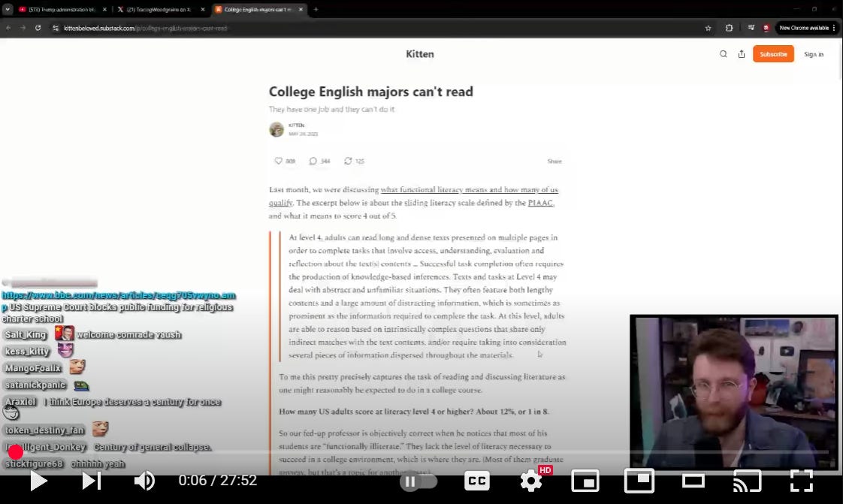Open the Kitten publication title
The height and width of the screenshot is (504, 843).
point(420,54)
